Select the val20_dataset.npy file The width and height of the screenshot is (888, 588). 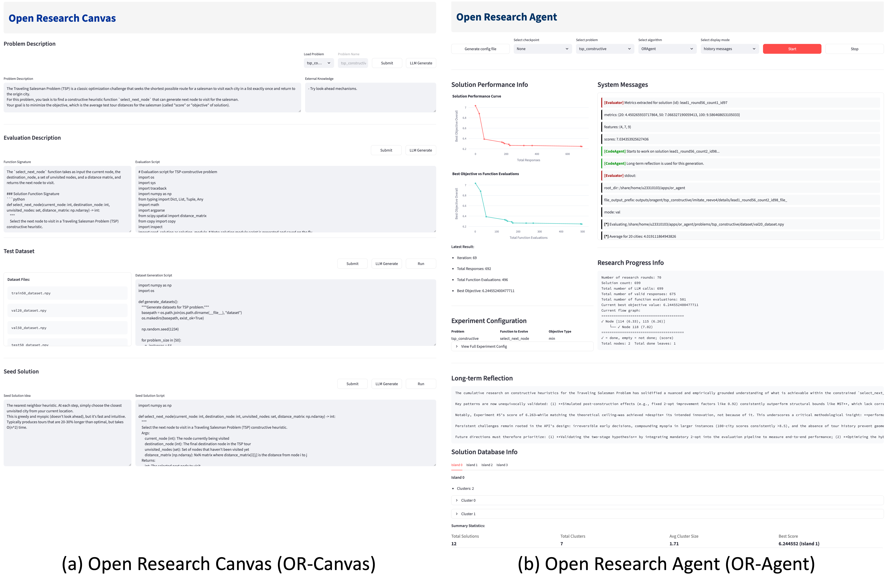pos(67,310)
